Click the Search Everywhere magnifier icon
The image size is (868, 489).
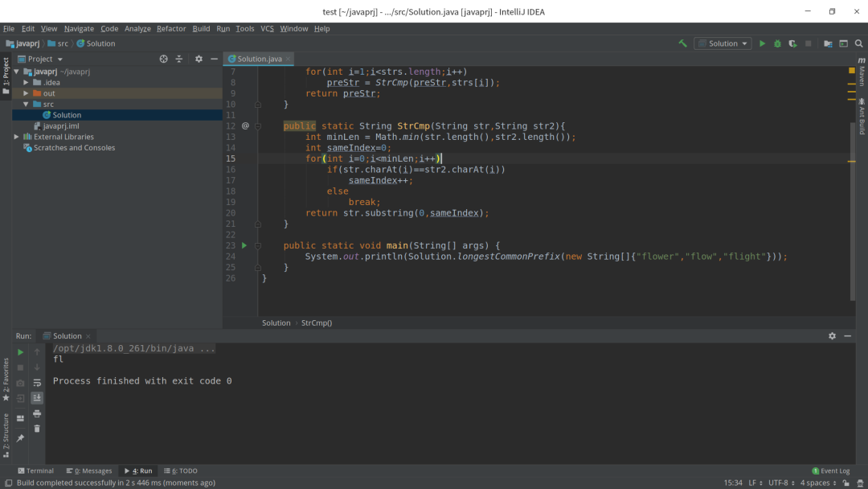click(x=858, y=43)
